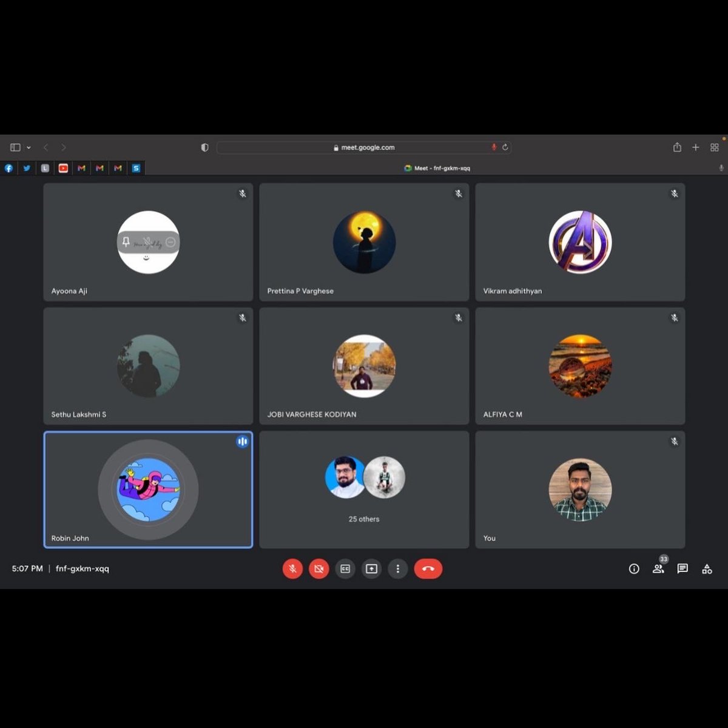This screenshot has height=728, width=728.
Task: Pin Ayoona Aji using the pin icon
Action: (x=126, y=242)
